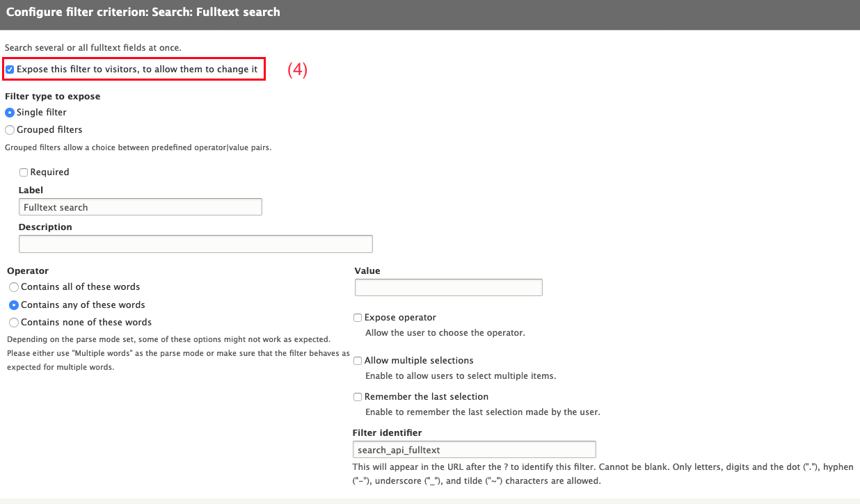Click the red (4) annotation marker
Viewport: 860px width, 504px height.
coord(298,70)
